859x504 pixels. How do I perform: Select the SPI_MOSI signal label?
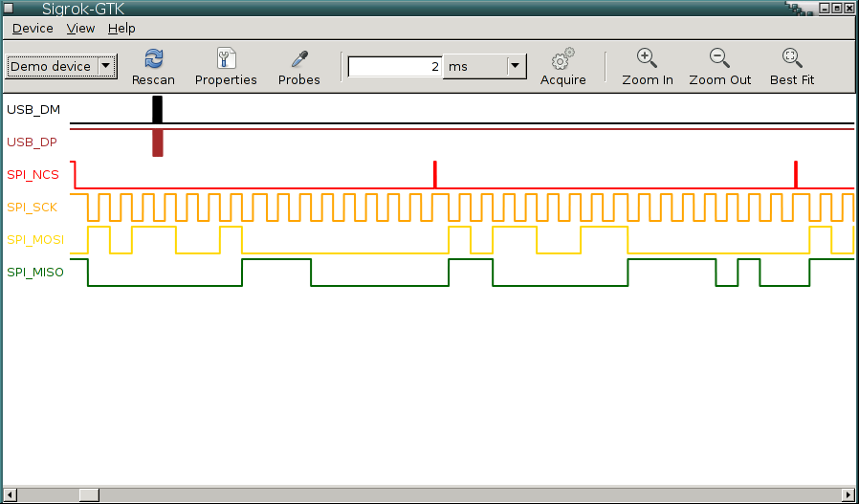pos(35,240)
